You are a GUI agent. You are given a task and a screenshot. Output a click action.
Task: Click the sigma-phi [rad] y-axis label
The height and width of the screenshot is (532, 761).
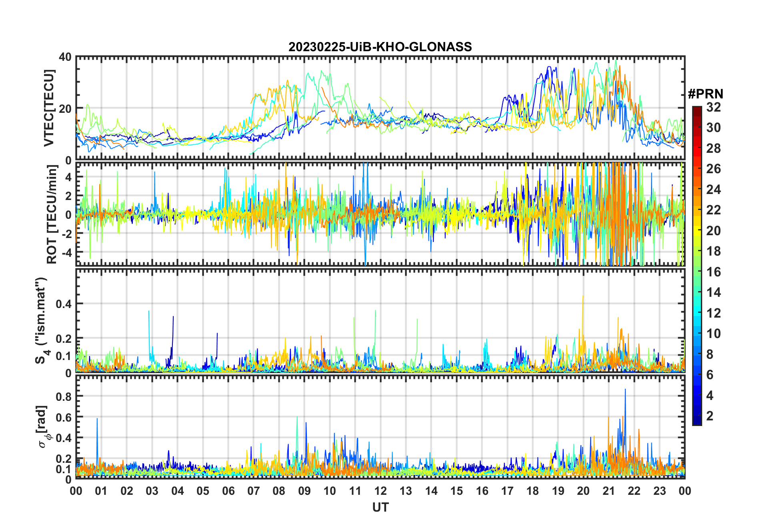click(43, 427)
